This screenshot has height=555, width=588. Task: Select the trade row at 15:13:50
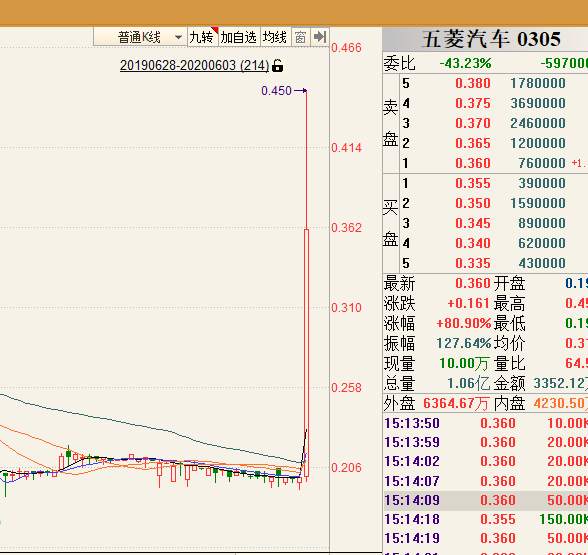point(486,423)
